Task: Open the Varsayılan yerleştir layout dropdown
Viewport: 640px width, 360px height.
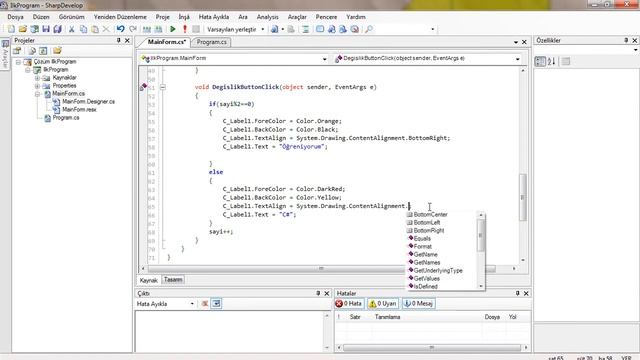Action: coord(262,29)
